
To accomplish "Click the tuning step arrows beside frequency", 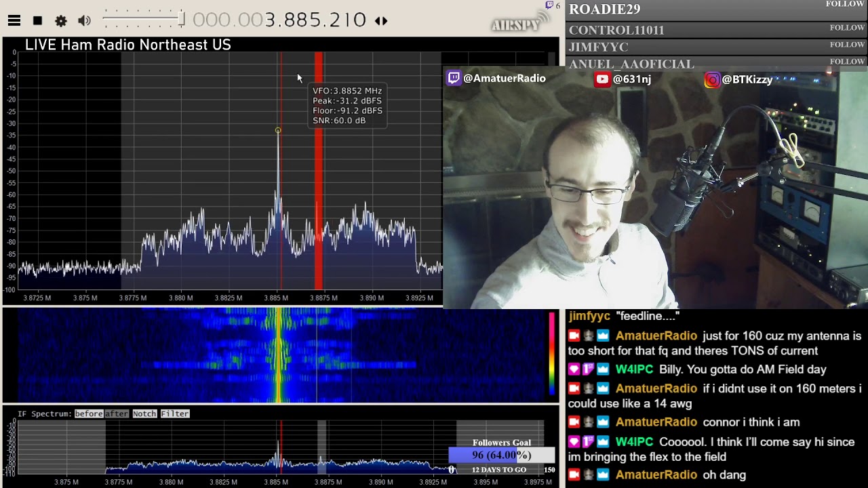I will 381,21.
